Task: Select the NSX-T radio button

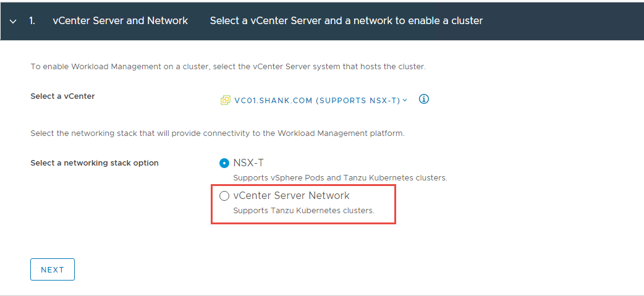Action: 224,163
